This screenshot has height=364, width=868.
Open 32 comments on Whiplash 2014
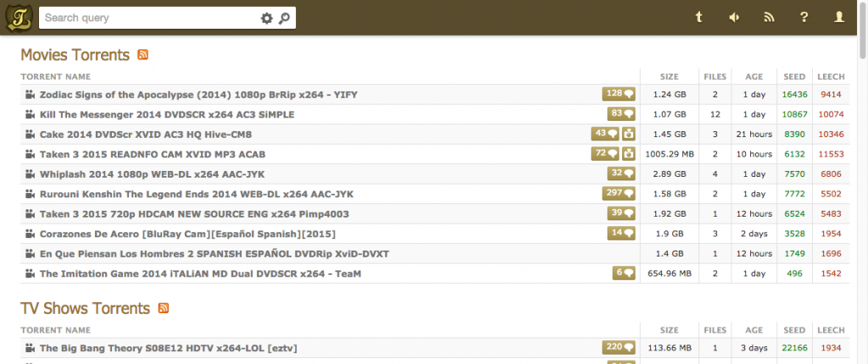(x=621, y=174)
